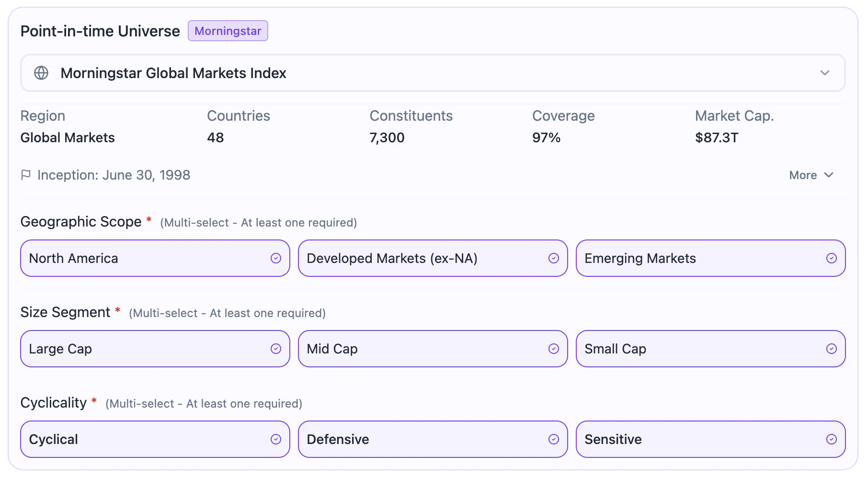Toggle Developed Markets (ex-NA) option
This screenshot has height=478, width=868.
coord(433,258)
